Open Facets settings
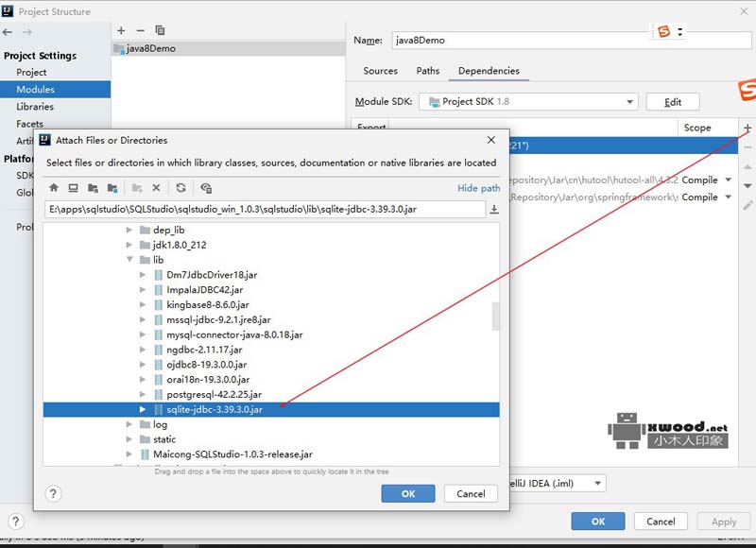This screenshot has height=548, width=756. click(29, 124)
